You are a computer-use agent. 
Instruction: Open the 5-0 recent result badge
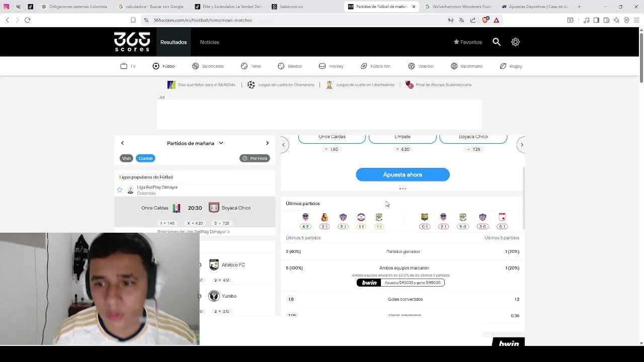[x=463, y=227]
